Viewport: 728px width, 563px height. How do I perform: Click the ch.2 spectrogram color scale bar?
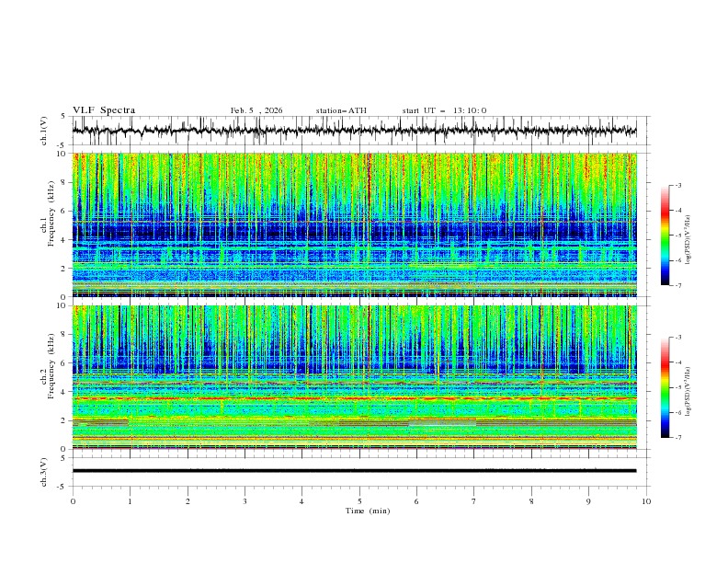pyautogui.click(x=665, y=387)
